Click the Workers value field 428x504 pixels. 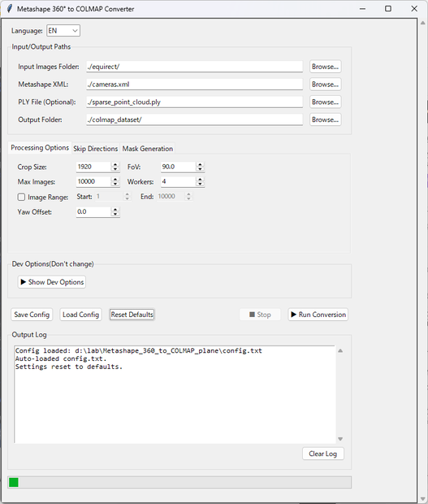pyautogui.click(x=178, y=181)
